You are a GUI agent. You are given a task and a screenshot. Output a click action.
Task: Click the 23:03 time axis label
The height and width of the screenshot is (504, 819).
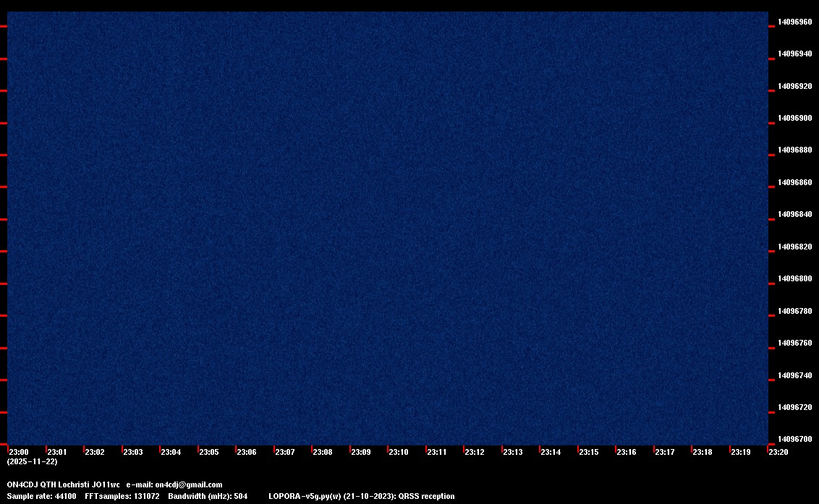[132, 452]
